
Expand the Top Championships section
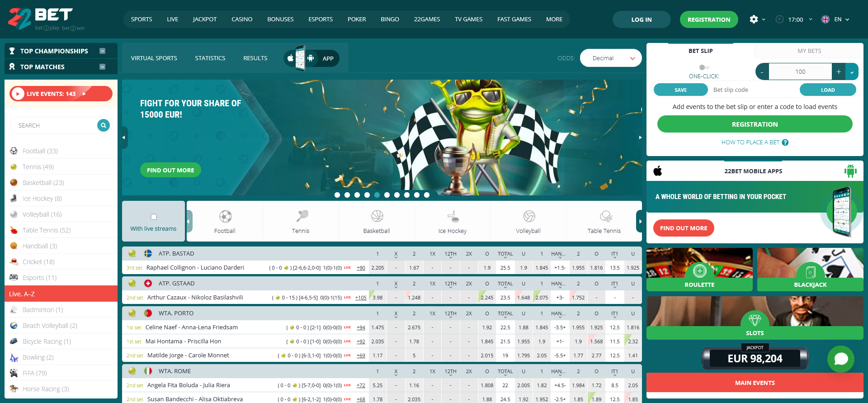click(x=103, y=51)
